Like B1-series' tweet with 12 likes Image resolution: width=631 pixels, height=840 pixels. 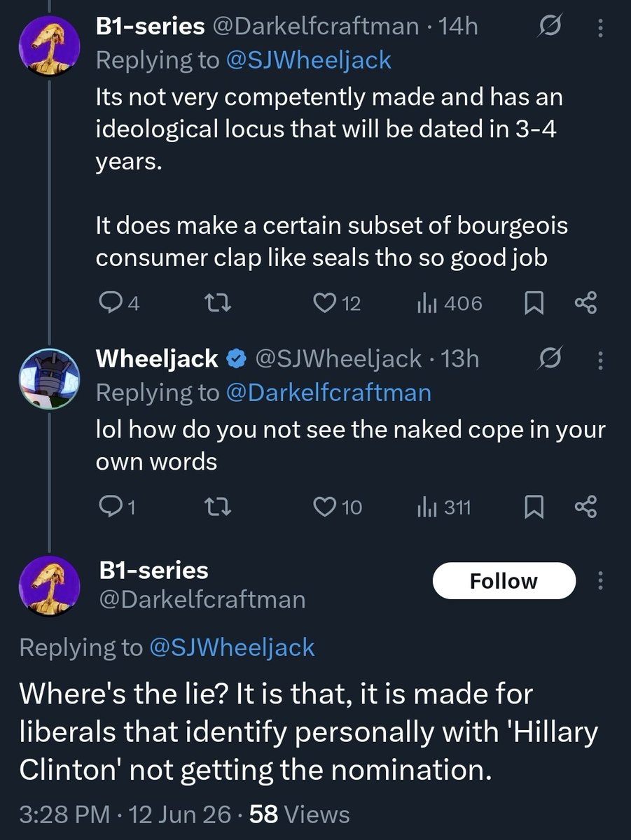coord(336,303)
